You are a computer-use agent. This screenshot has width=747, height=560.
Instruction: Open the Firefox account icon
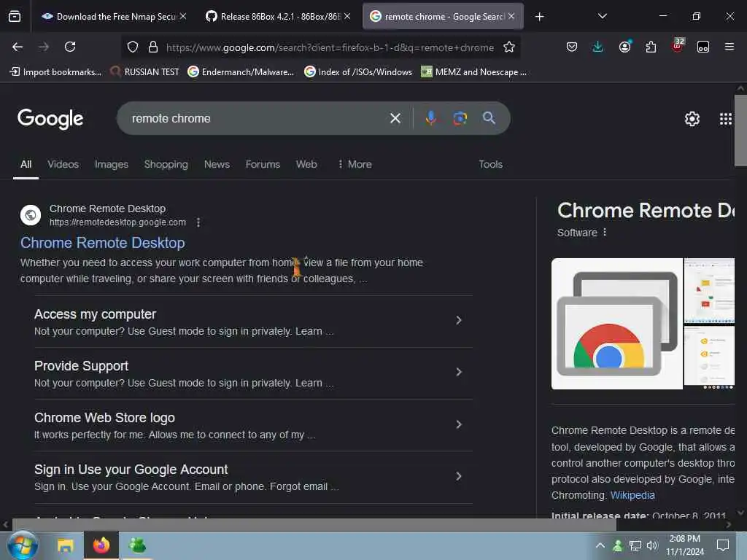[x=624, y=46]
